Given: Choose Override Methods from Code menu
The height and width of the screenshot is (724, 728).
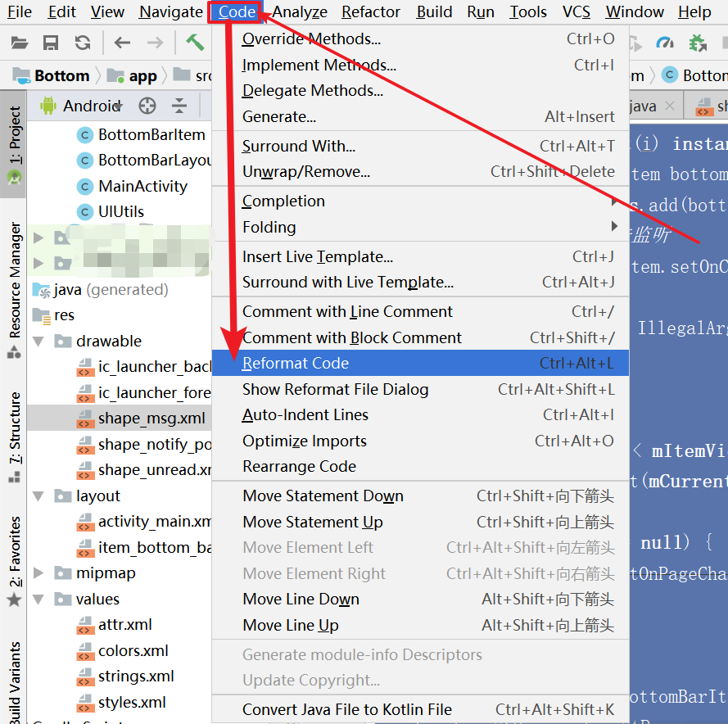Looking at the screenshot, I should coord(421,39).
